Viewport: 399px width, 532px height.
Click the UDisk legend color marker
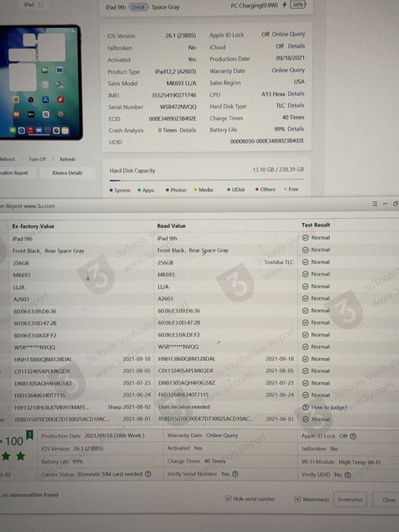[229, 189]
